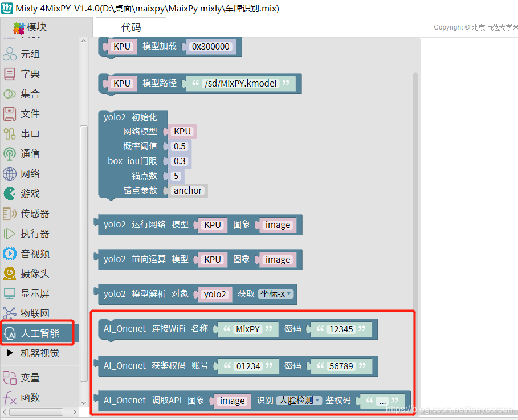Click the sidebar horizontal scroll left arrow

(x=5, y=412)
